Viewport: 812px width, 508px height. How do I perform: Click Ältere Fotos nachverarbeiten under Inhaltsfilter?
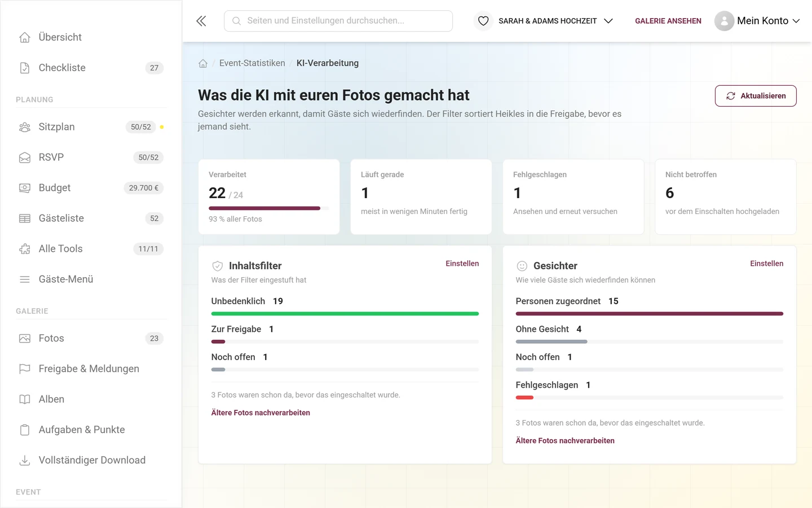(x=261, y=413)
